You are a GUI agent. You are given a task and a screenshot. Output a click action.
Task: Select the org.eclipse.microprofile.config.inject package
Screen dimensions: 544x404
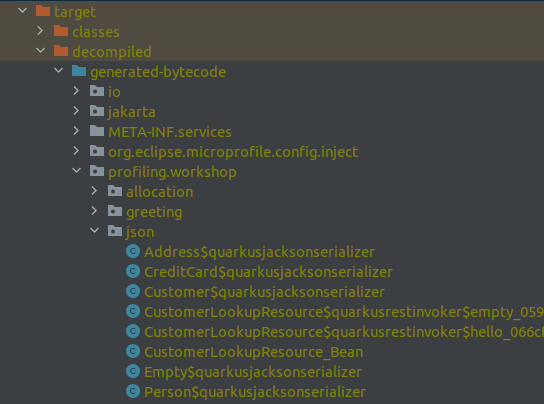click(x=233, y=152)
